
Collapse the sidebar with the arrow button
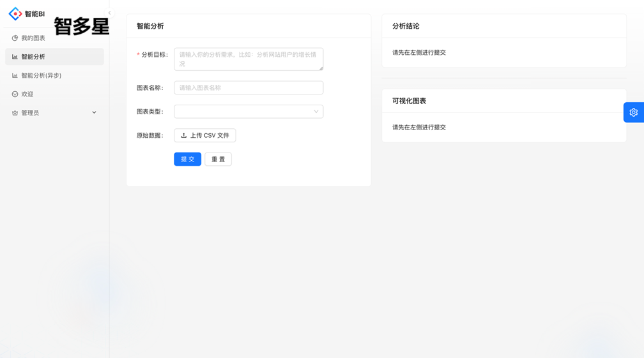(109, 13)
